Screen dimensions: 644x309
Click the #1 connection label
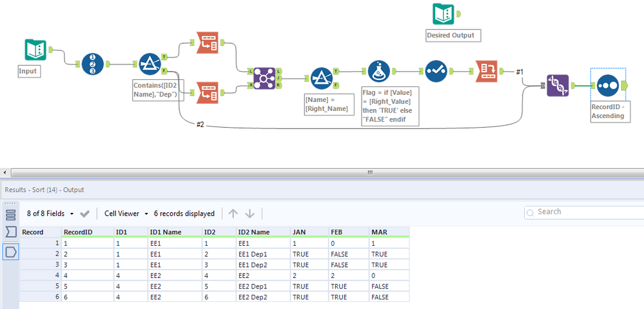[520, 72]
